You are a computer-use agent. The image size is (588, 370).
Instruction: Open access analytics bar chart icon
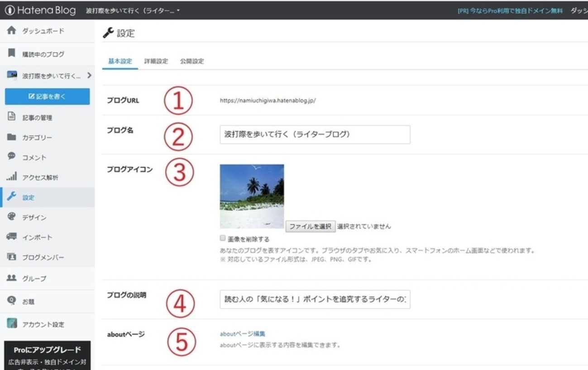point(12,177)
